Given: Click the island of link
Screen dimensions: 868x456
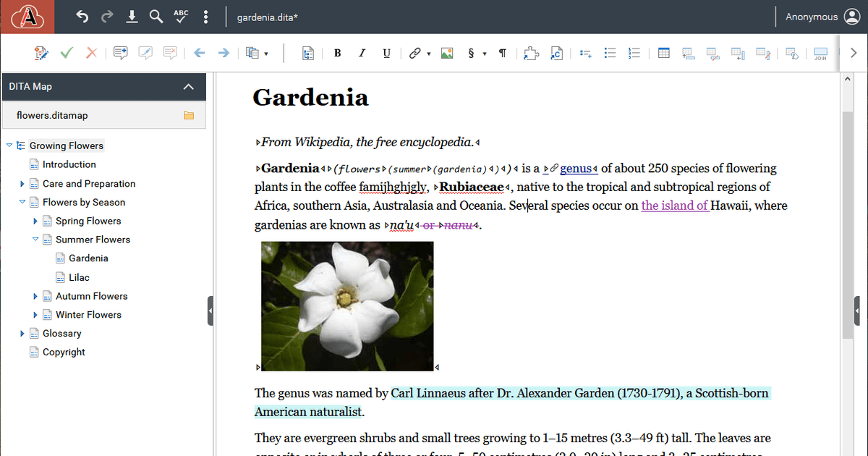Looking at the screenshot, I should click(x=674, y=205).
